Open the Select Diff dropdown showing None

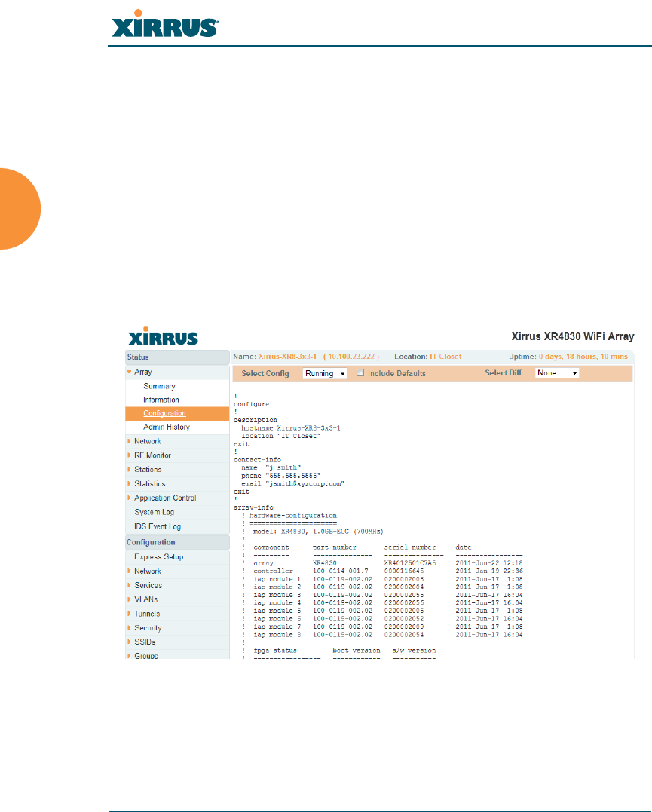click(x=557, y=373)
